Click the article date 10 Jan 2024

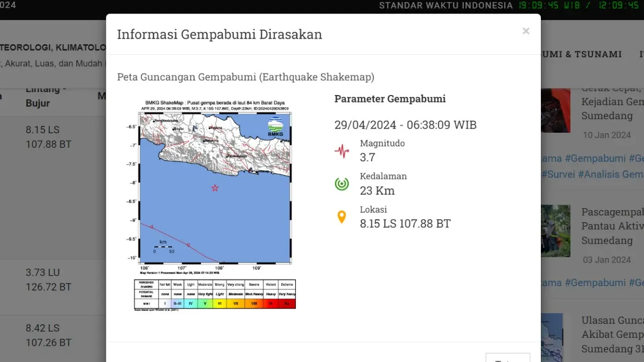pyautogui.click(x=606, y=135)
